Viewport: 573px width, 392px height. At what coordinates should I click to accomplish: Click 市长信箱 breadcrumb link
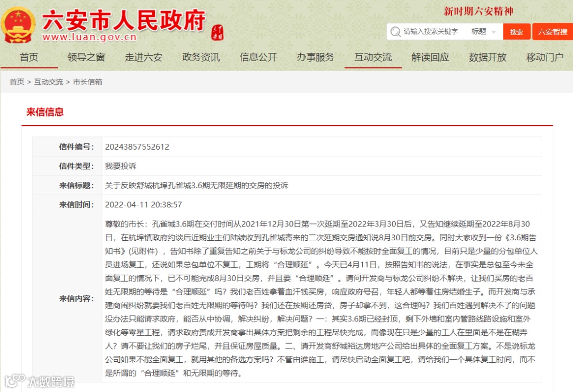point(88,82)
